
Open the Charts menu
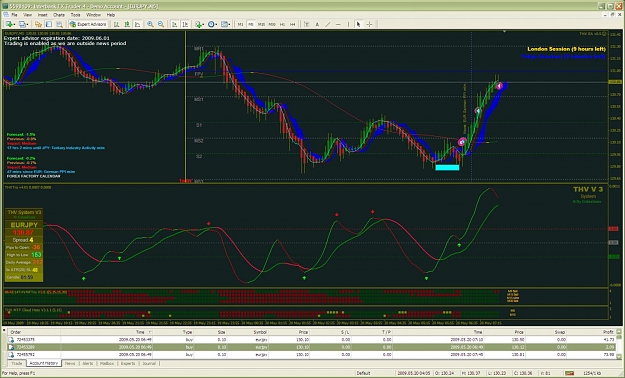click(x=59, y=15)
